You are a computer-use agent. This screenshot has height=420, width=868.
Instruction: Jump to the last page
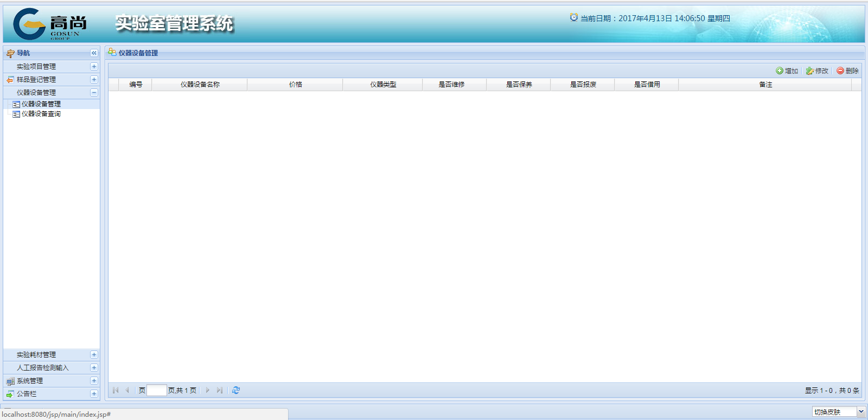(x=219, y=390)
